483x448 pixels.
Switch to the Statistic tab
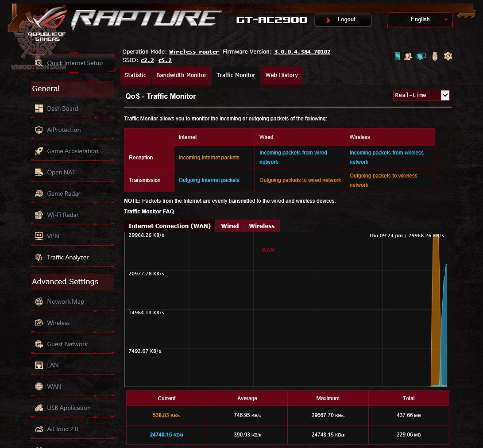135,75
